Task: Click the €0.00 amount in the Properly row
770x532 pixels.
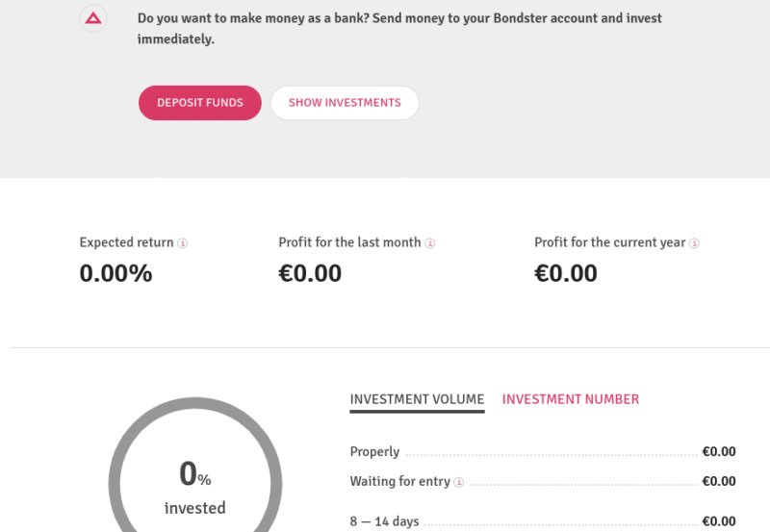Action: (719, 451)
